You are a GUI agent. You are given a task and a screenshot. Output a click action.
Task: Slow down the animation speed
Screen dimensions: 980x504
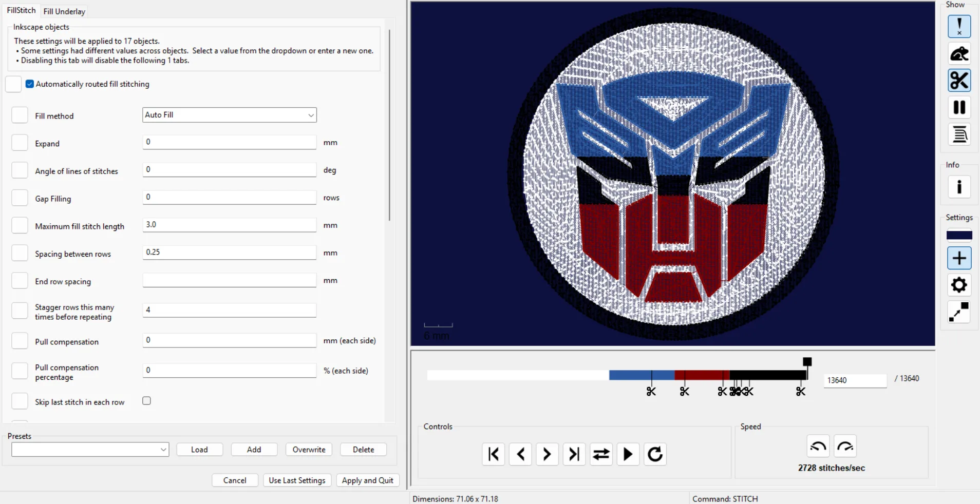tap(818, 447)
